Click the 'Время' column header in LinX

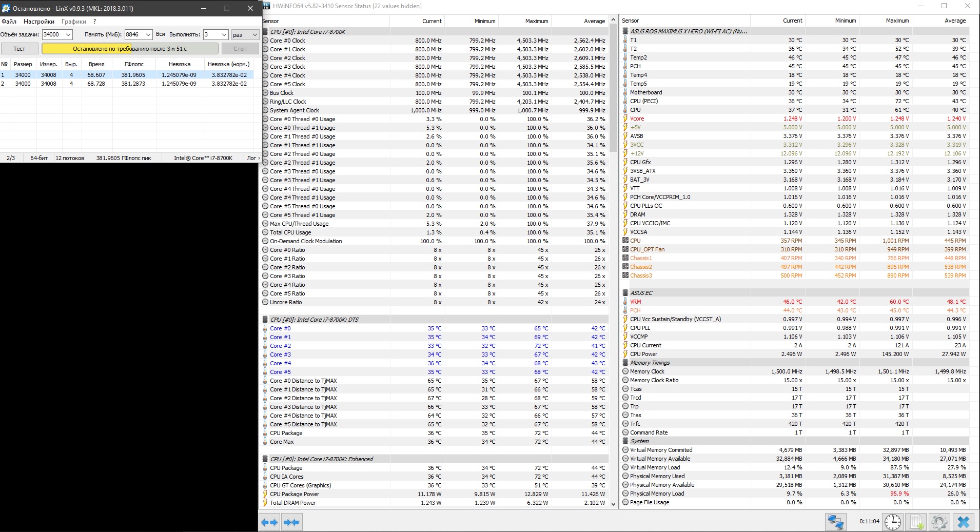coord(96,64)
